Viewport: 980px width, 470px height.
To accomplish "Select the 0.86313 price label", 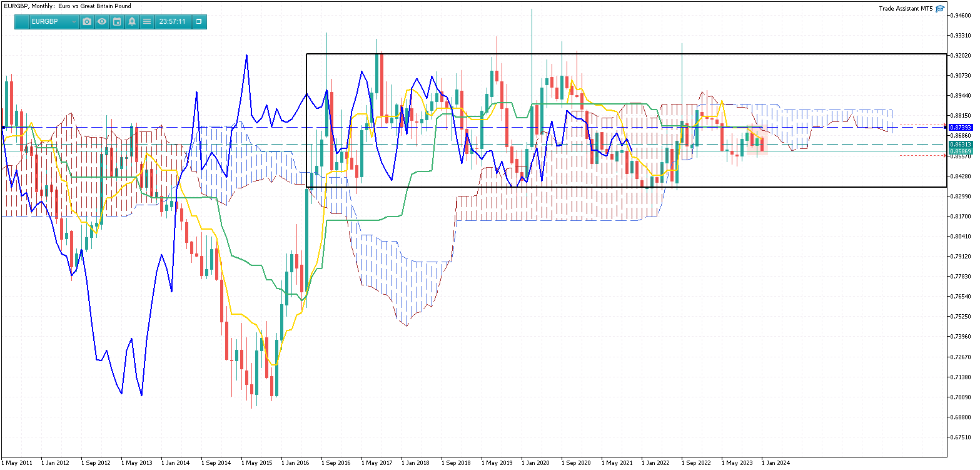I will pyautogui.click(x=961, y=145).
